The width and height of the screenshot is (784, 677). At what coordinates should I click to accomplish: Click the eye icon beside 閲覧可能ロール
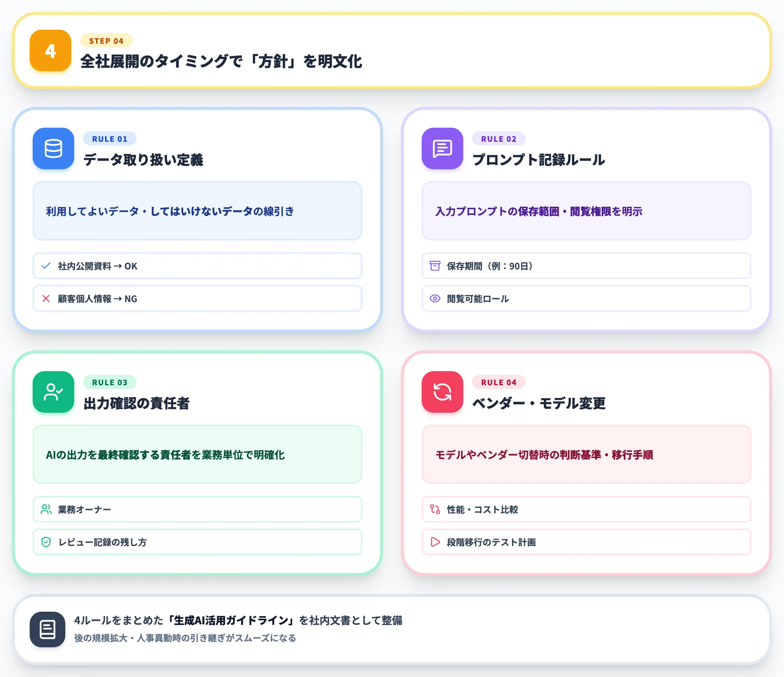(x=435, y=298)
